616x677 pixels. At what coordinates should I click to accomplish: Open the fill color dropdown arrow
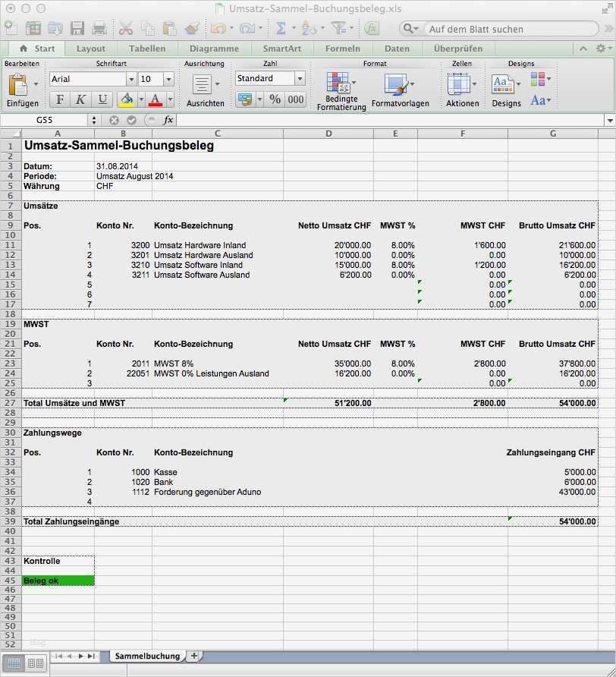(x=141, y=99)
